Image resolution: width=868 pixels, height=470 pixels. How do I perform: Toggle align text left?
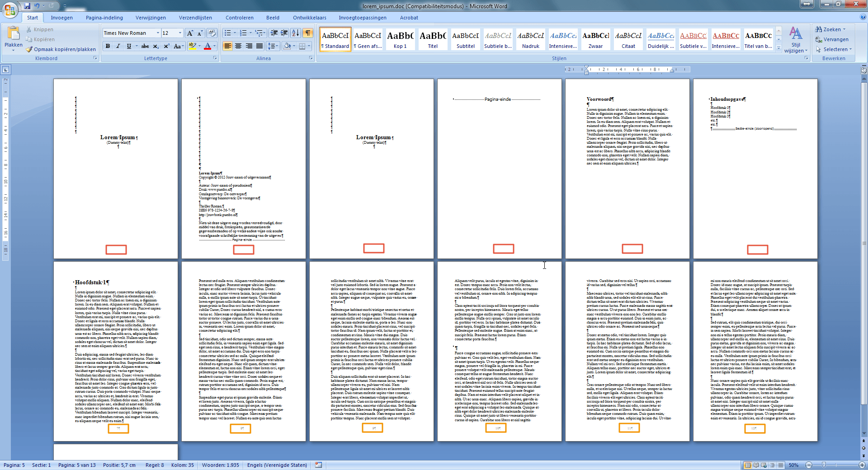(228, 46)
